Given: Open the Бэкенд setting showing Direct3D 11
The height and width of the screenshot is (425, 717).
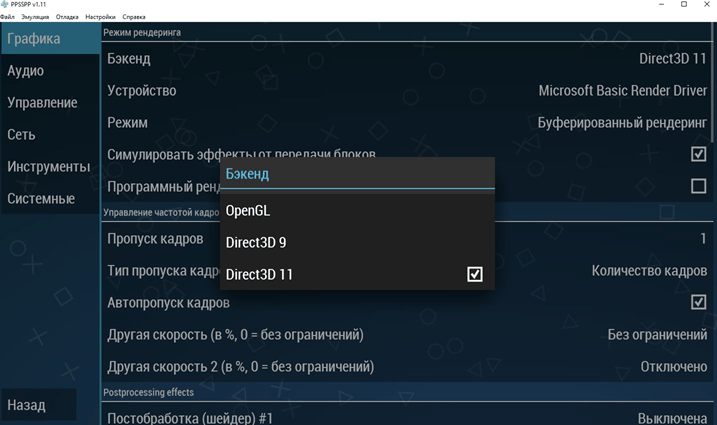Looking at the screenshot, I should point(406,59).
